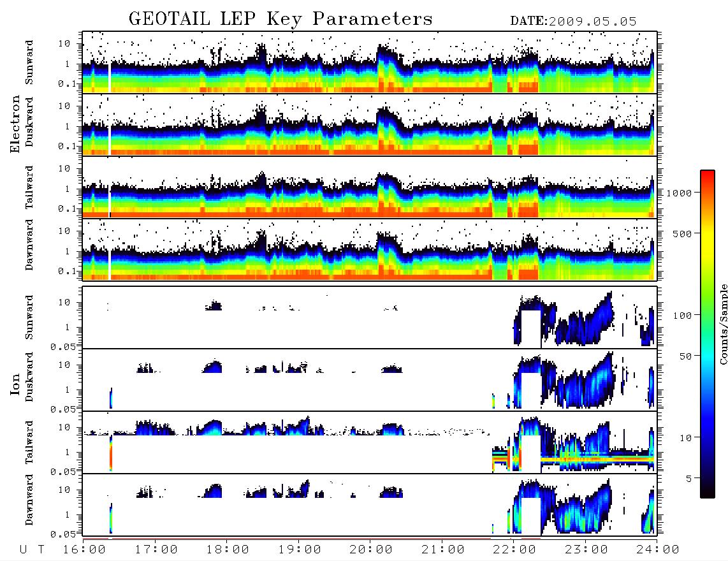Screen dimensions: 728x561
Task: Open the Electron Duskward spectrogram panel
Action: click(x=370, y=124)
